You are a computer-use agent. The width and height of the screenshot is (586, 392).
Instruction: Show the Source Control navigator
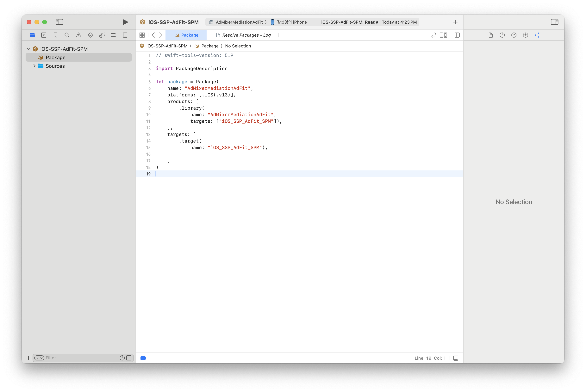tap(44, 35)
